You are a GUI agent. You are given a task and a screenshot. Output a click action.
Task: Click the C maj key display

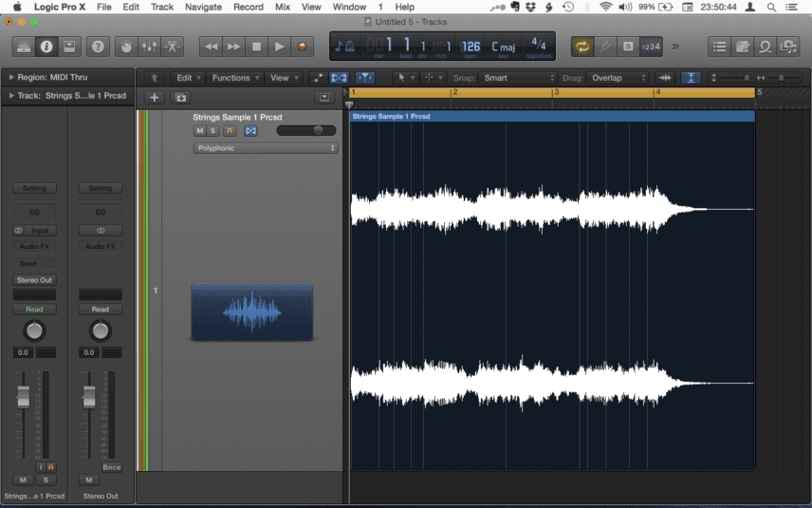click(504, 47)
